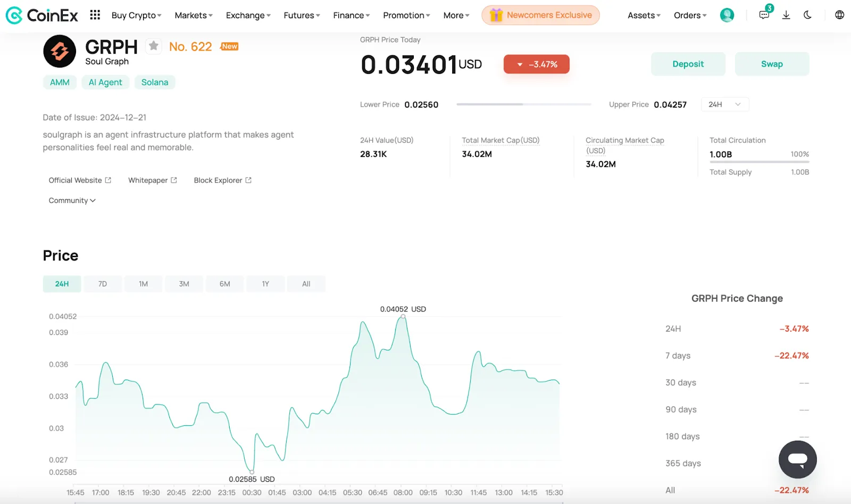
Task: Click the Official Website external link icon
Action: (108, 180)
